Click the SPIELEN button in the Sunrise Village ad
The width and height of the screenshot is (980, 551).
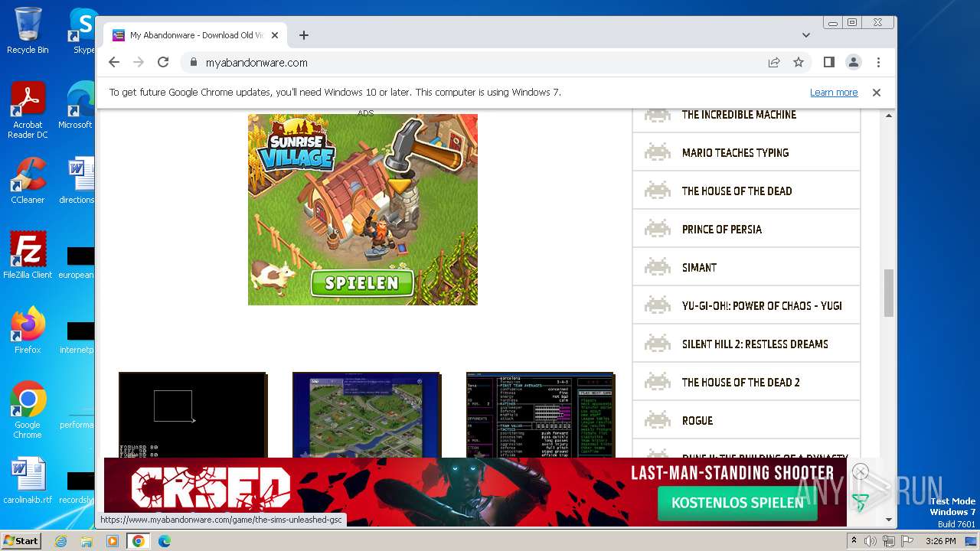[x=362, y=282]
